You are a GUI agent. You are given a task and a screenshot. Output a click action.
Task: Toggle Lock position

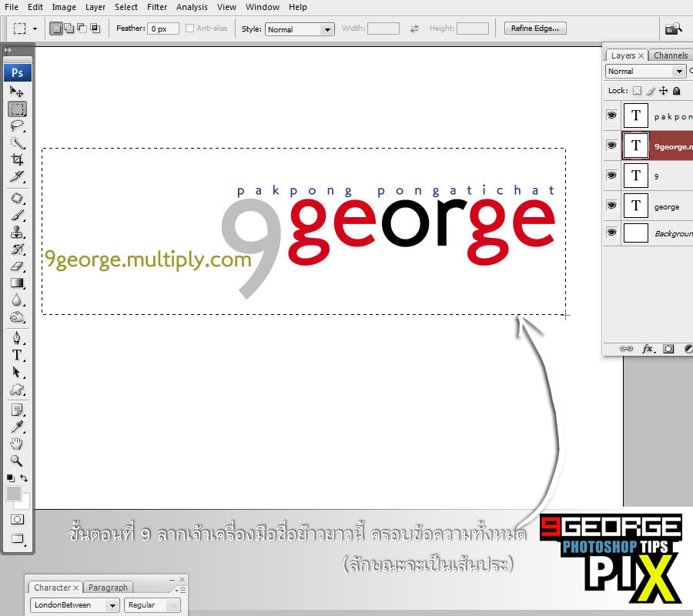(x=664, y=91)
